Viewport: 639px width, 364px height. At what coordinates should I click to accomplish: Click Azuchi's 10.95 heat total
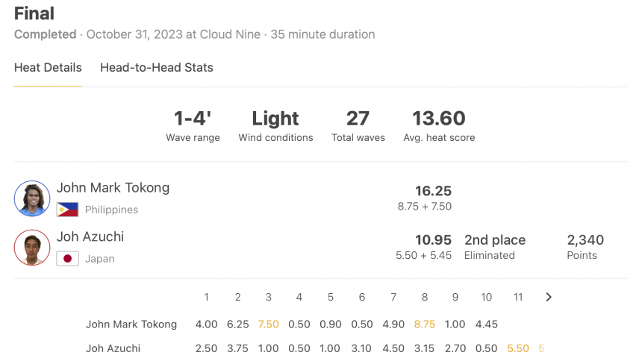tap(433, 240)
